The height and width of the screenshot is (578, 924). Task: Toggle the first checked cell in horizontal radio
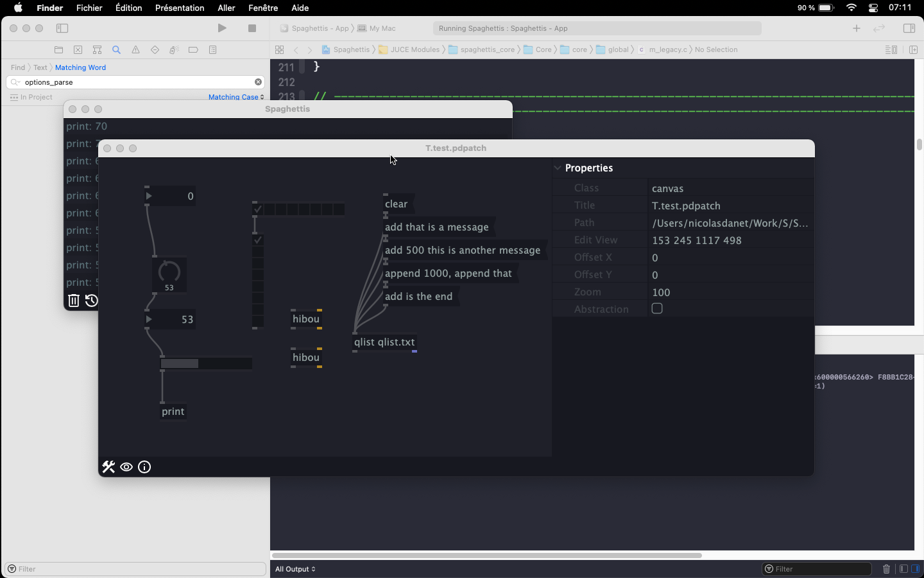tap(258, 209)
